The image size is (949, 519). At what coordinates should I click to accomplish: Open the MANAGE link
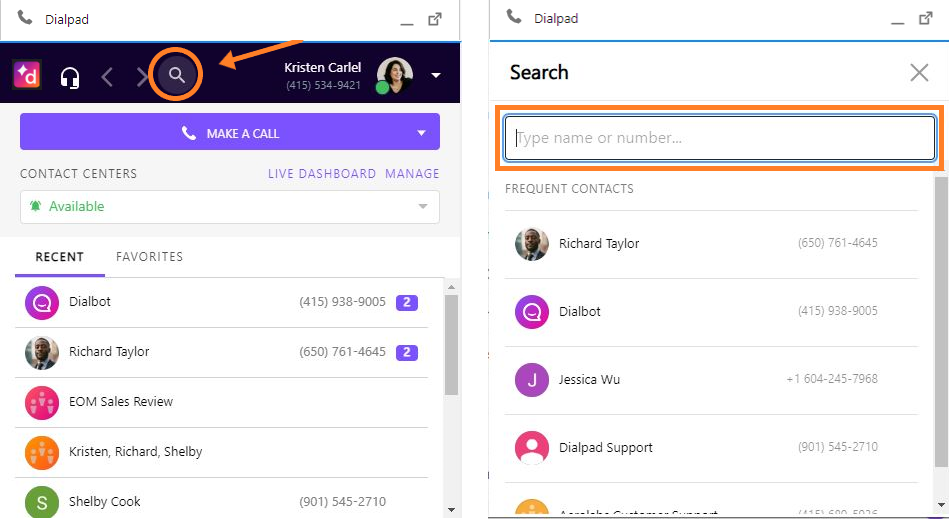coord(412,174)
